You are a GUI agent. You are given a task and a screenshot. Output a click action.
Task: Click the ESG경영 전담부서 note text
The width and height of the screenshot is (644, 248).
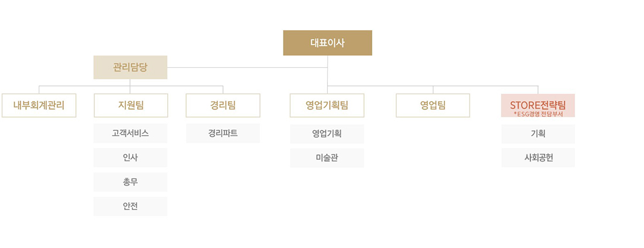tap(538, 113)
